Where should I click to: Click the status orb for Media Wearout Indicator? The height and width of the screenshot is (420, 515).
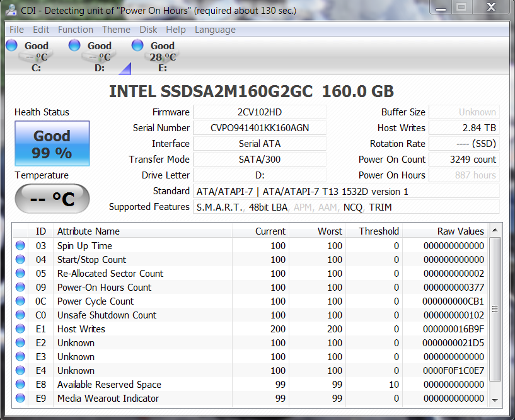(x=21, y=399)
